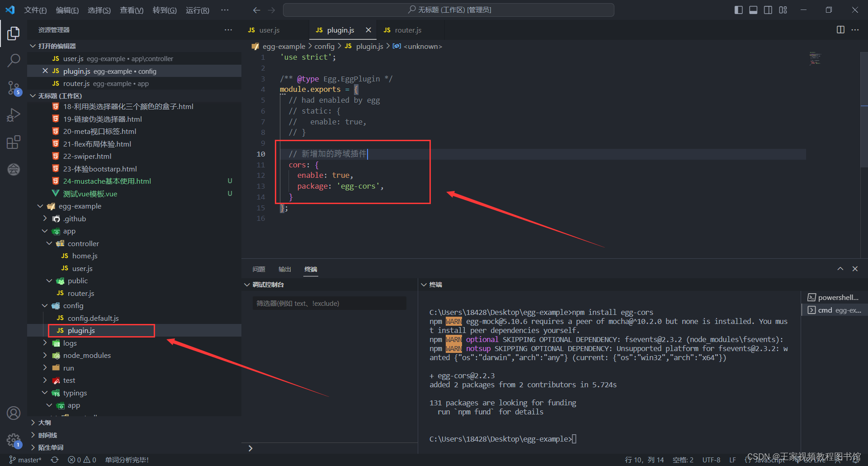Open the 转到(G) menu

(165, 10)
